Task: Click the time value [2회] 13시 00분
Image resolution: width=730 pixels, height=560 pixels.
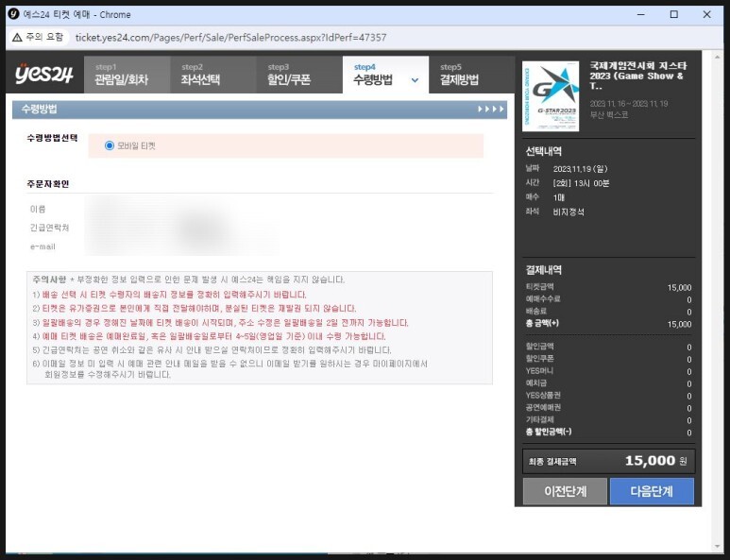Action: pyautogui.click(x=581, y=183)
